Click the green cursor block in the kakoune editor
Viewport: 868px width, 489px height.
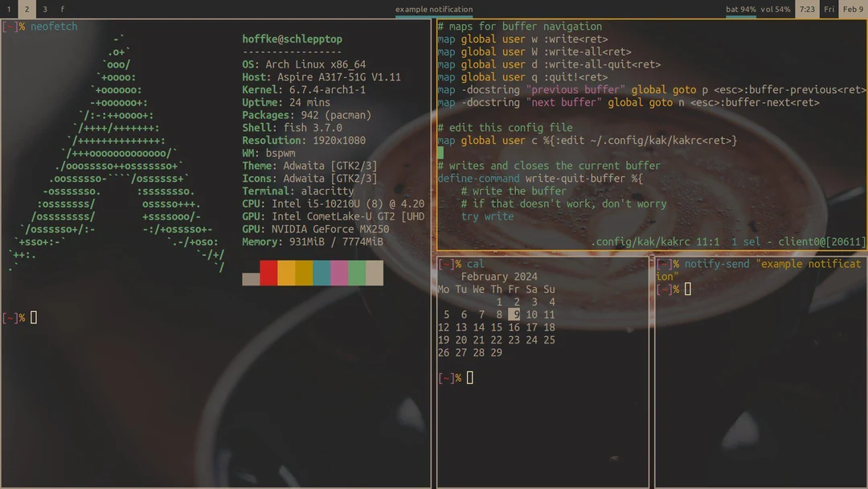point(440,152)
